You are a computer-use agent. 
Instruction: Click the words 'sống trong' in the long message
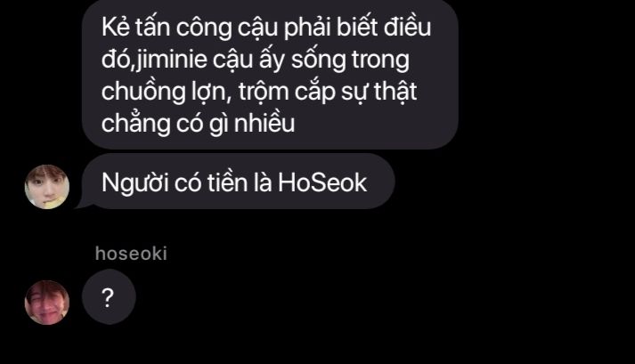tap(350, 60)
